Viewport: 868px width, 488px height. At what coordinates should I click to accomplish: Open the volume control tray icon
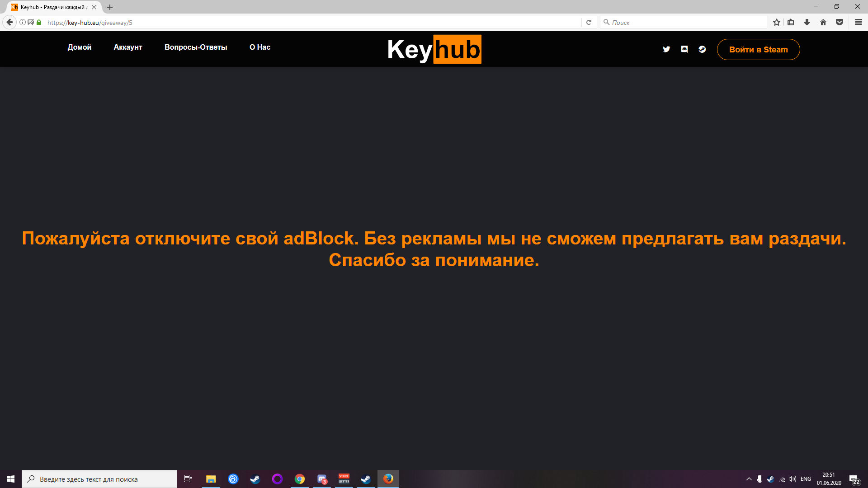click(793, 479)
